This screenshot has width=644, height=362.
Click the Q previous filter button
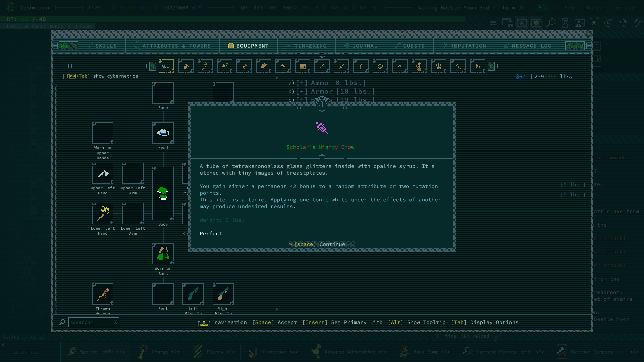coord(153,66)
